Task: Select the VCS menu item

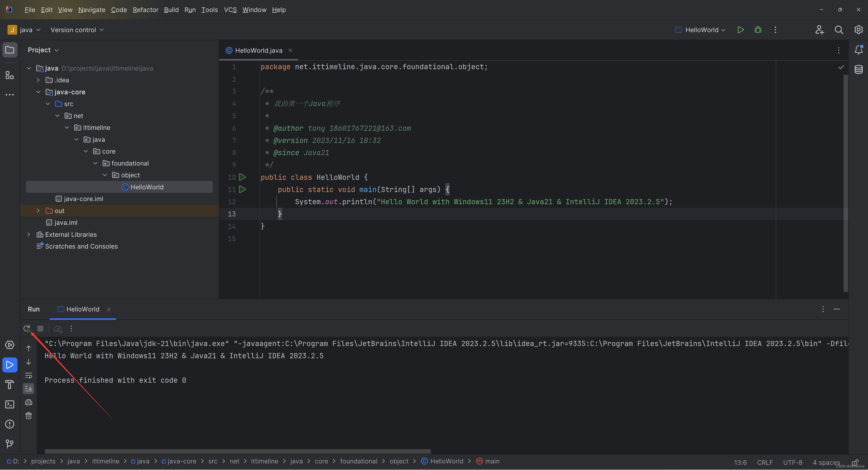Action: pyautogui.click(x=230, y=9)
